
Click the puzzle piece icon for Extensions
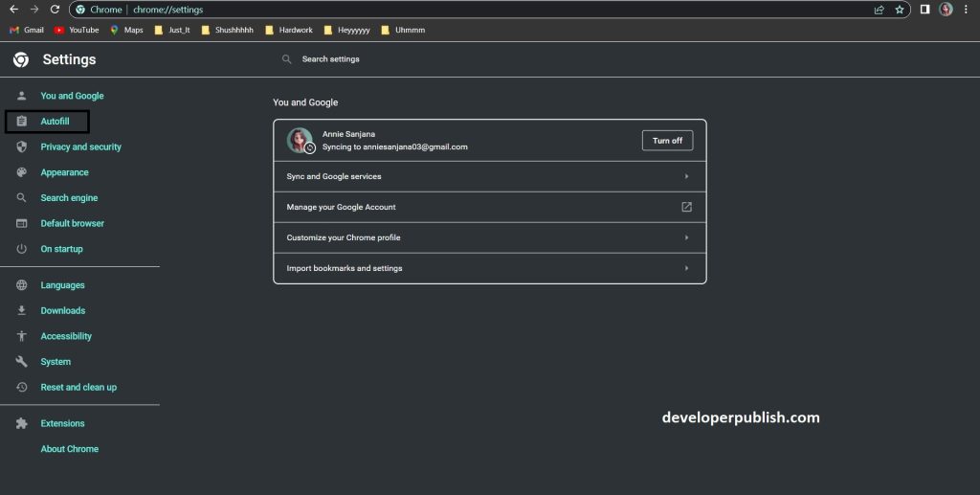21,423
